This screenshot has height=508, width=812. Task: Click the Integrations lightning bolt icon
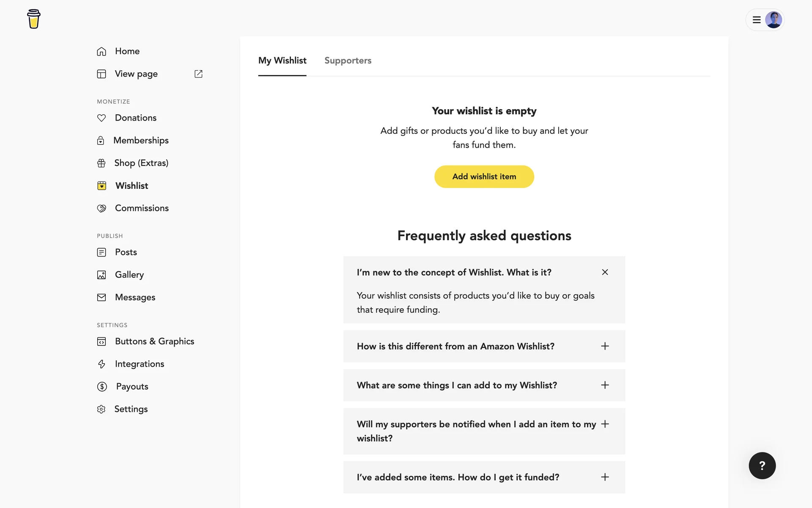(101, 364)
